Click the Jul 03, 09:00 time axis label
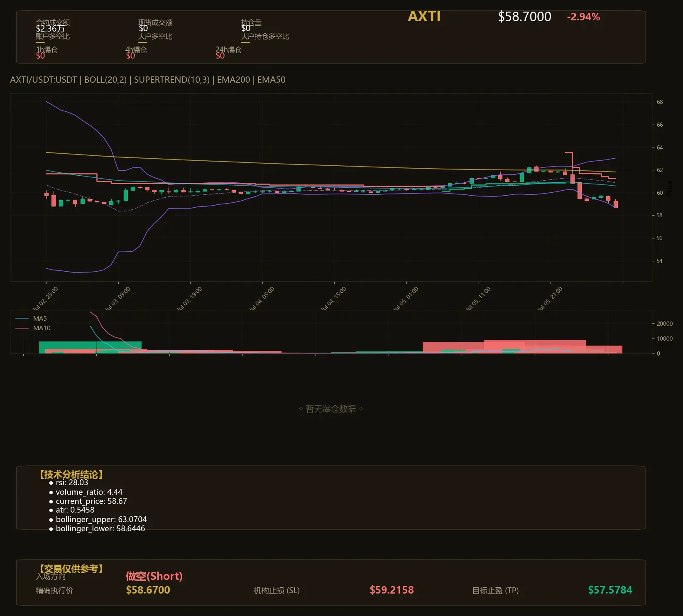 point(118,299)
